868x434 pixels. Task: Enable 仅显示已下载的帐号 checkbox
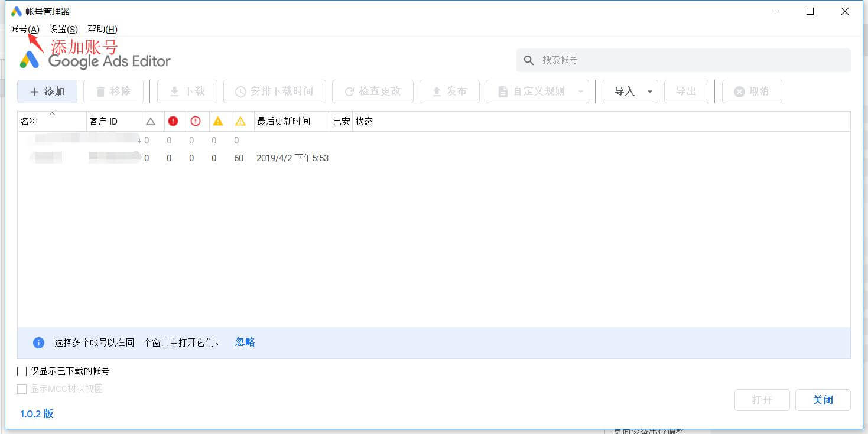(22, 371)
